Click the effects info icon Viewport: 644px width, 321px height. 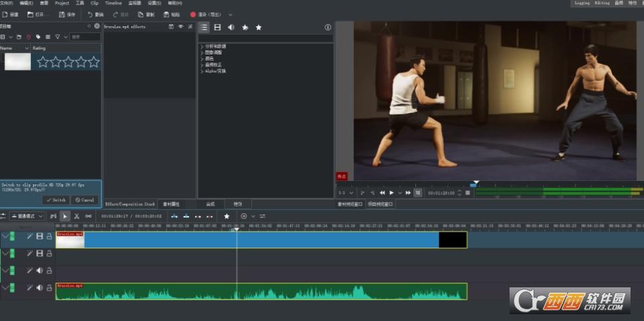(328, 27)
